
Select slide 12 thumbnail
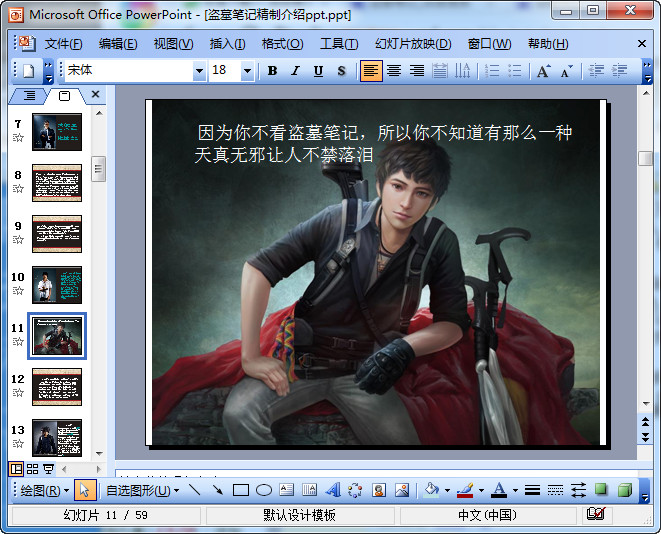(x=57, y=387)
